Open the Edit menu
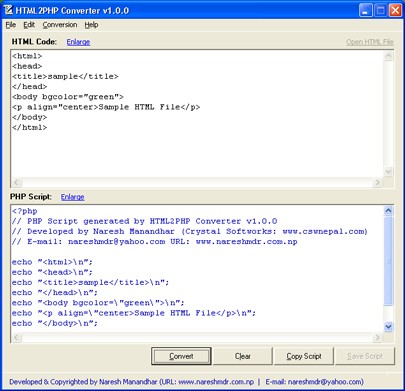The width and height of the screenshot is (405, 391). [x=29, y=25]
